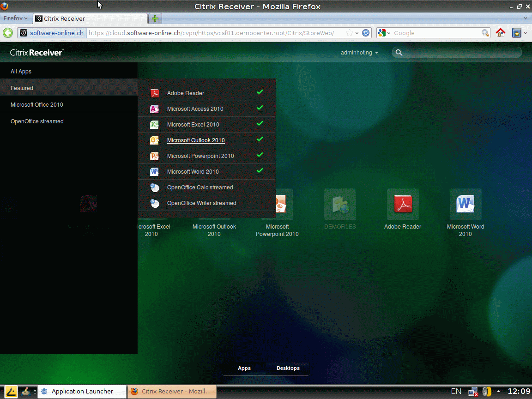Click the reload page icon in URL bar

click(366, 33)
